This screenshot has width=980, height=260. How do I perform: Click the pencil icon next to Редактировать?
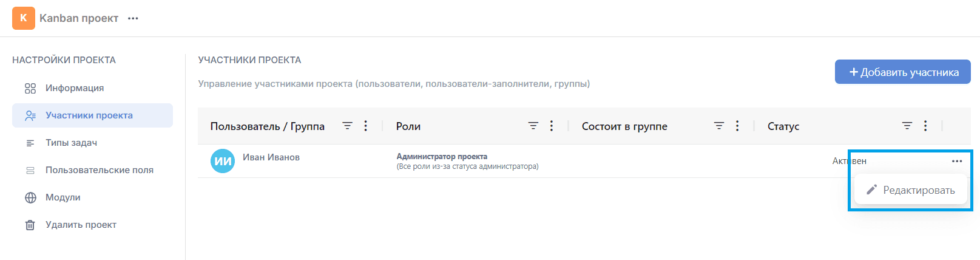[871, 190]
